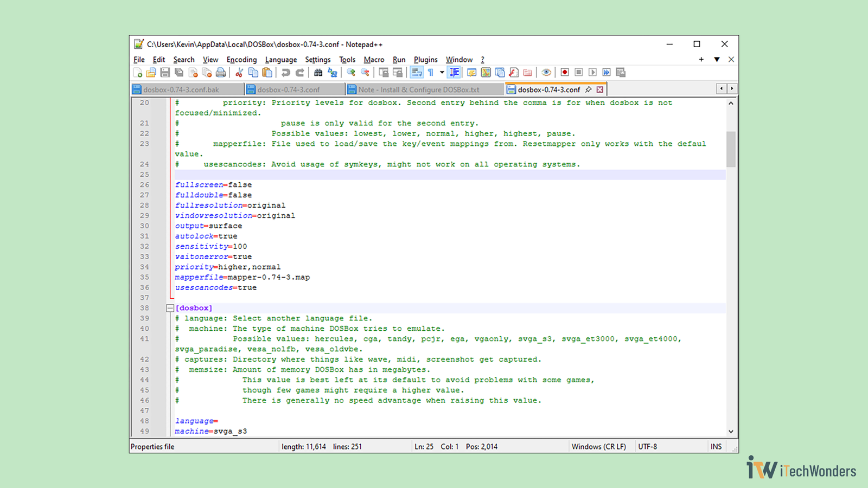Close the active dosbox-0.74-3.conf tab
The height and width of the screenshot is (488, 868).
coord(600,89)
